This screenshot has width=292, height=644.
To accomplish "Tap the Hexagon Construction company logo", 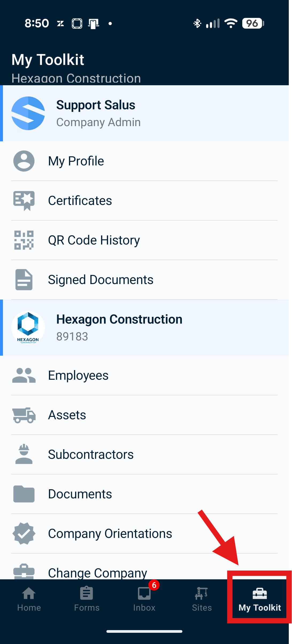I will [28, 327].
